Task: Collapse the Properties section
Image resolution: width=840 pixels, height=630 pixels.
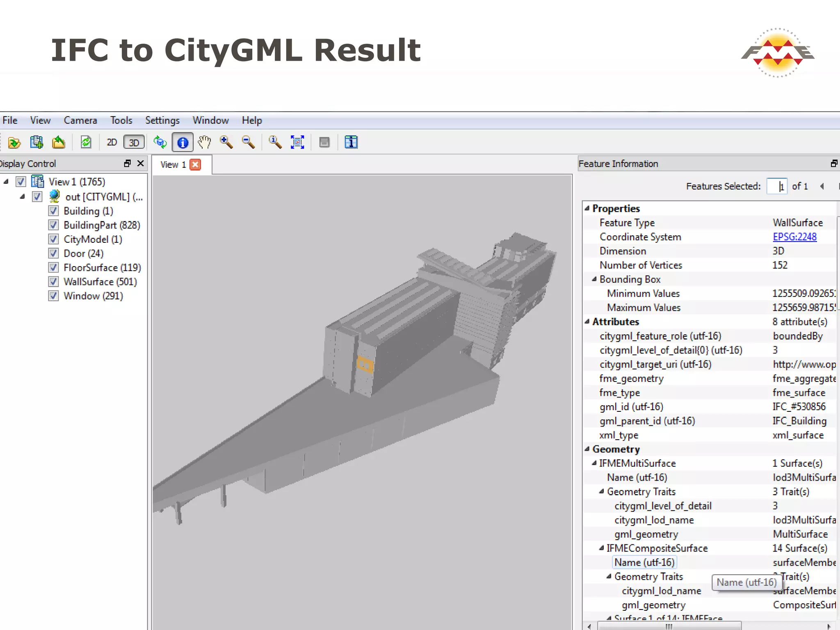Action: click(x=587, y=208)
